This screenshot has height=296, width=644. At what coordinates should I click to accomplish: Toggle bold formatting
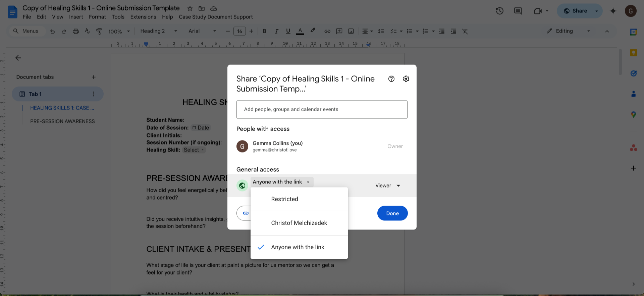(265, 31)
